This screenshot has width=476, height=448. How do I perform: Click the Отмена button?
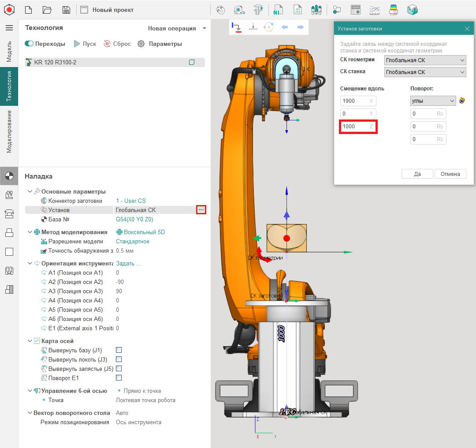450,174
